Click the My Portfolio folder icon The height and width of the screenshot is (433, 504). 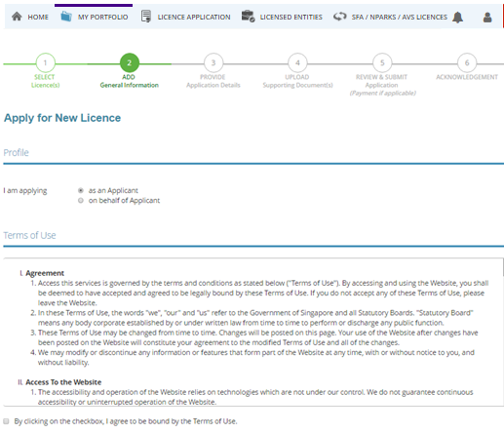[x=66, y=17]
